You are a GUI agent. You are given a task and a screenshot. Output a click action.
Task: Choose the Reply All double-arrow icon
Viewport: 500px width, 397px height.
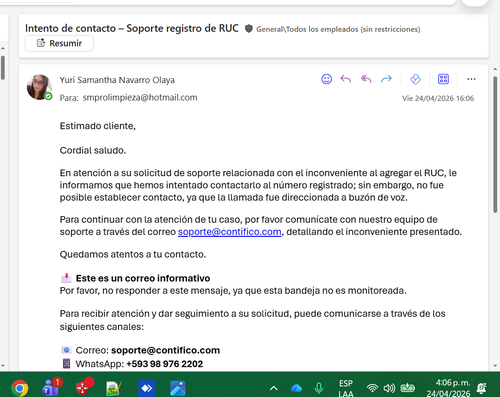(x=366, y=79)
